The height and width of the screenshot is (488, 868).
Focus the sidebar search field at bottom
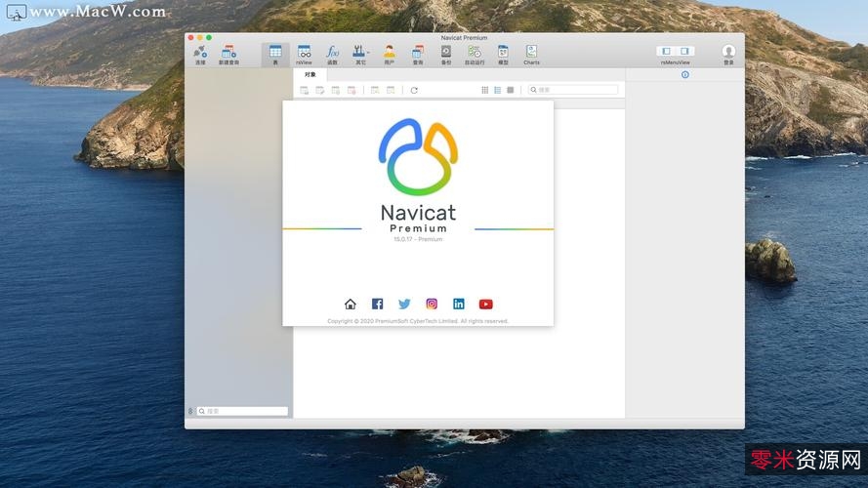[242, 411]
